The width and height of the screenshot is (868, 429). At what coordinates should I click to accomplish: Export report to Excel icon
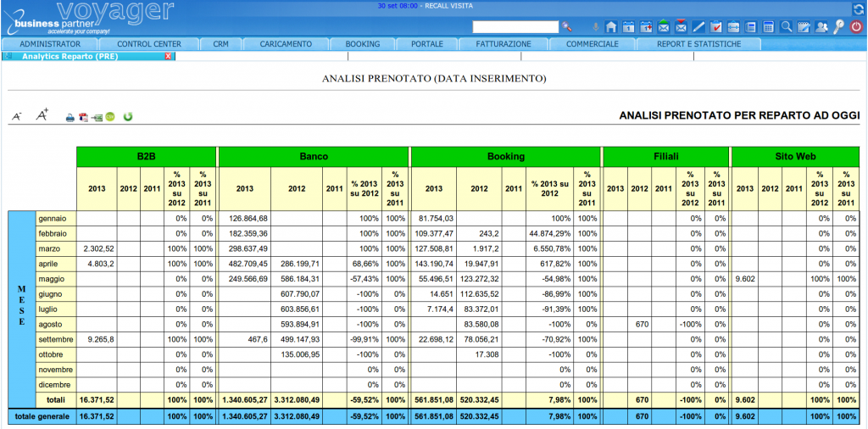97,117
